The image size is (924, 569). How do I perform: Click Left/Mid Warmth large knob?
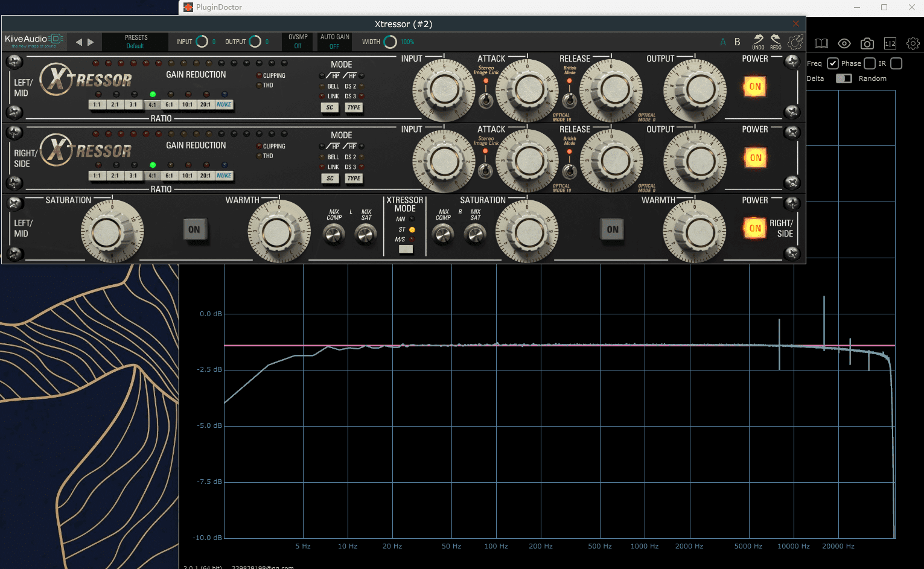279,232
